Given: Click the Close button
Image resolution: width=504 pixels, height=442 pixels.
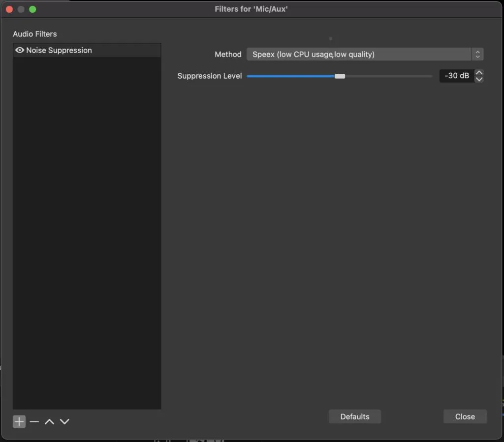Looking at the screenshot, I should click(465, 416).
